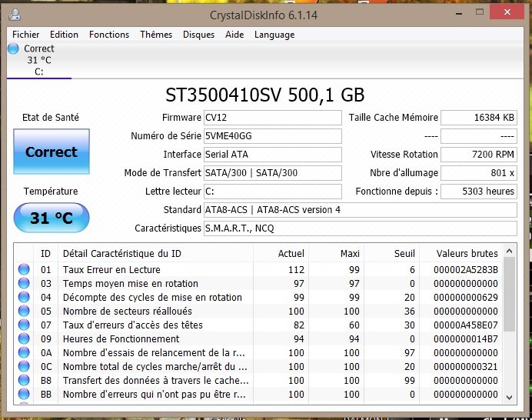Click the Lettre lecteur field C:

click(x=272, y=192)
